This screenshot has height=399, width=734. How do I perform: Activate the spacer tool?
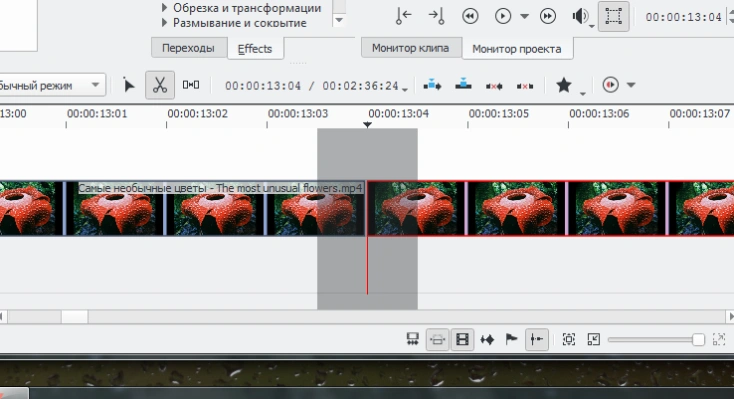(191, 85)
